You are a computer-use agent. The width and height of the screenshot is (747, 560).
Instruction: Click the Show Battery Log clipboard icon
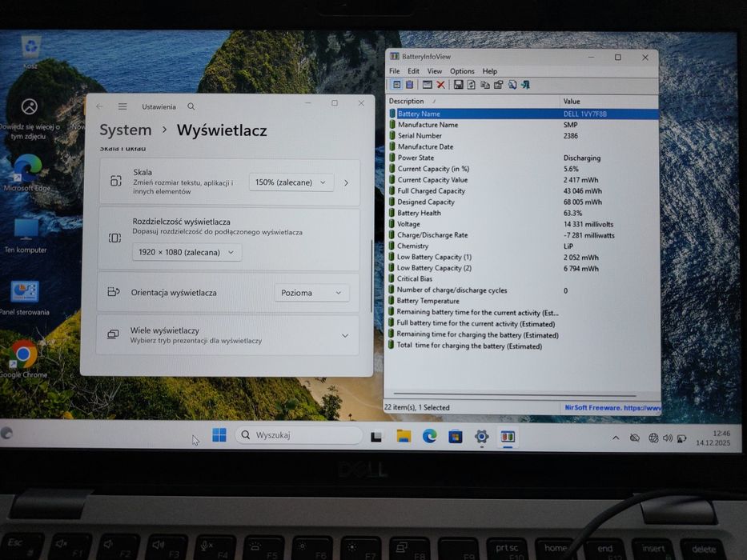(410, 85)
